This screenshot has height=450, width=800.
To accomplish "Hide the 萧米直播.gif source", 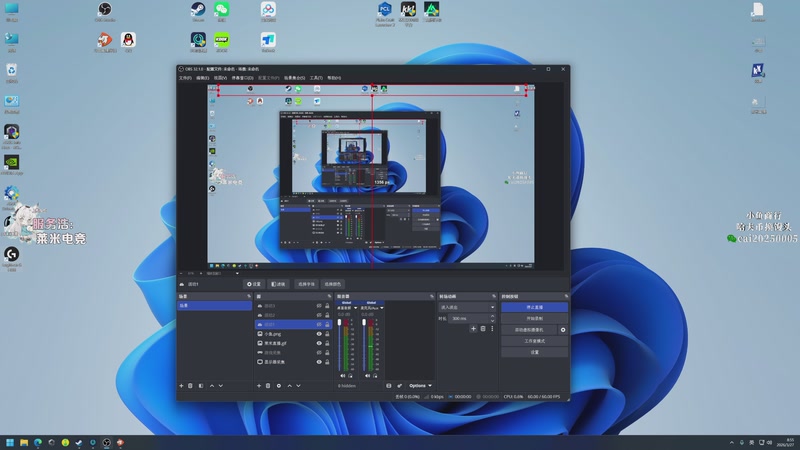I will (x=319, y=343).
